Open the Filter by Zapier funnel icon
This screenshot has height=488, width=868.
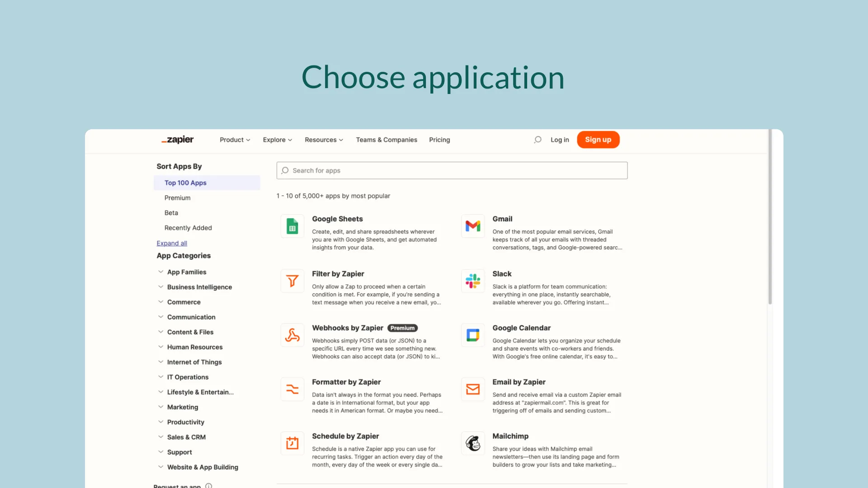292,281
